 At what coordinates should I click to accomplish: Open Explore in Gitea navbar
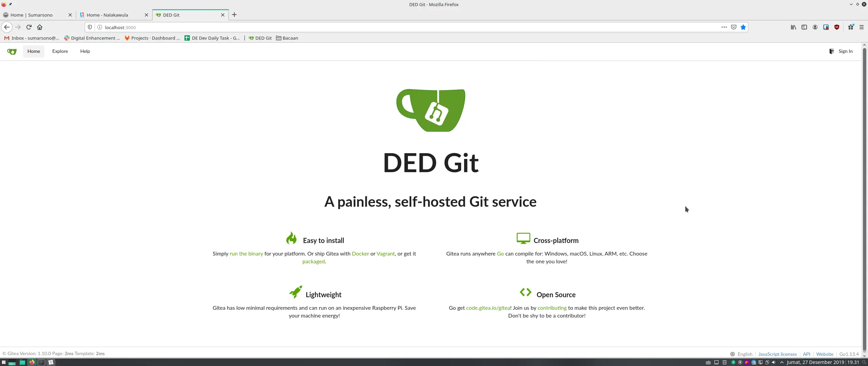coord(60,52)
